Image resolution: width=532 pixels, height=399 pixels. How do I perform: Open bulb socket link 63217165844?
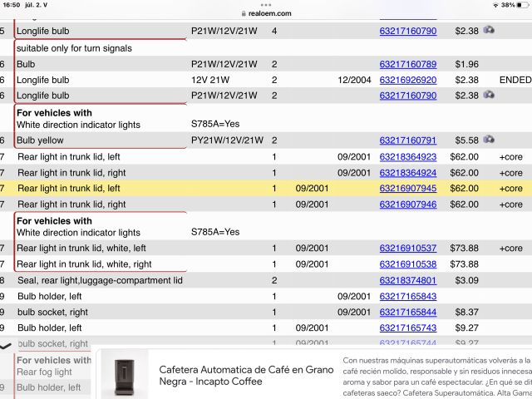(x=407, y=313)
